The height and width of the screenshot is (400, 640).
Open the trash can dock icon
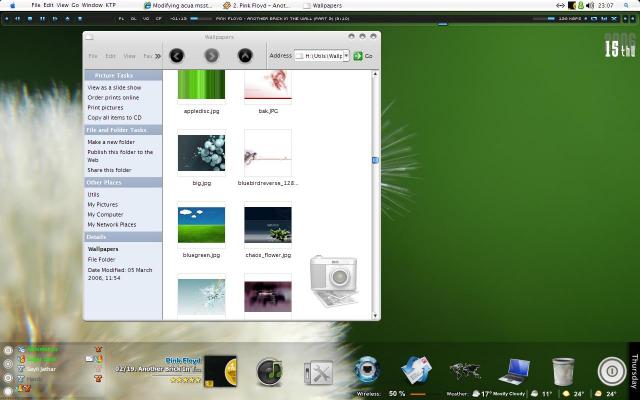563,371
